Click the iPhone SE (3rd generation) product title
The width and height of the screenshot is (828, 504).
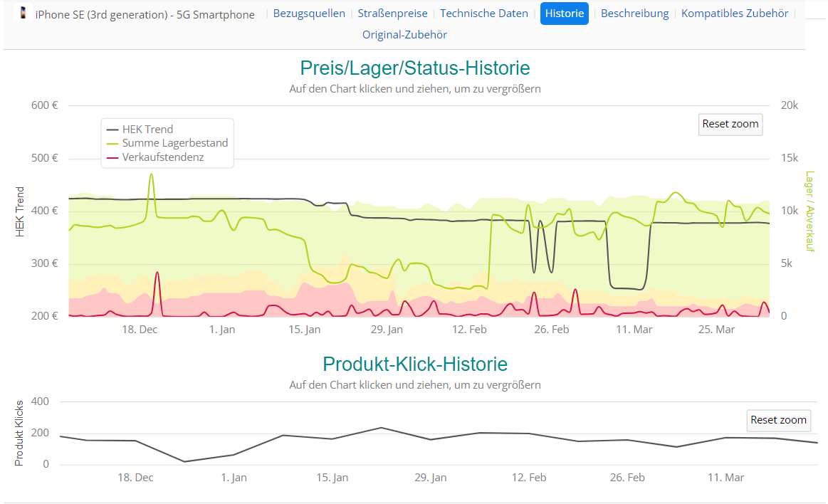click(x=145, y=14)
